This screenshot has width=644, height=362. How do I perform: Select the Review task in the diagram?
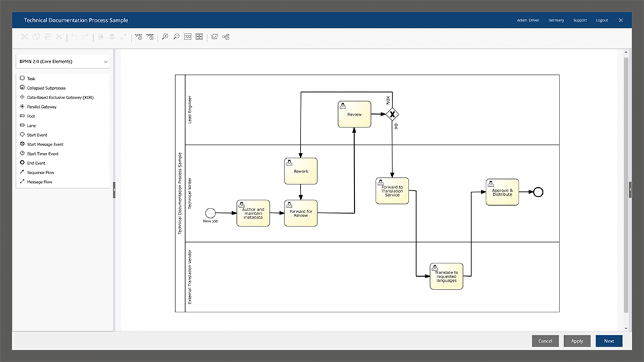(354, 114)
